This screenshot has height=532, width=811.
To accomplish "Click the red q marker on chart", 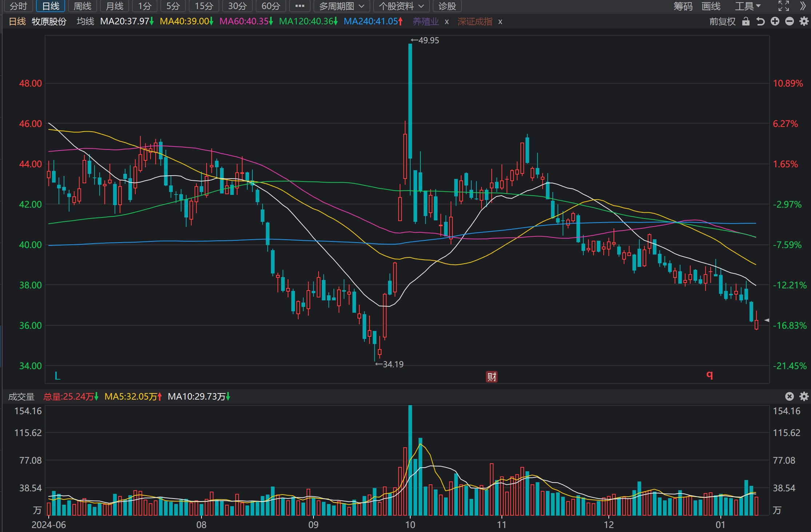I will coord(710,375).
